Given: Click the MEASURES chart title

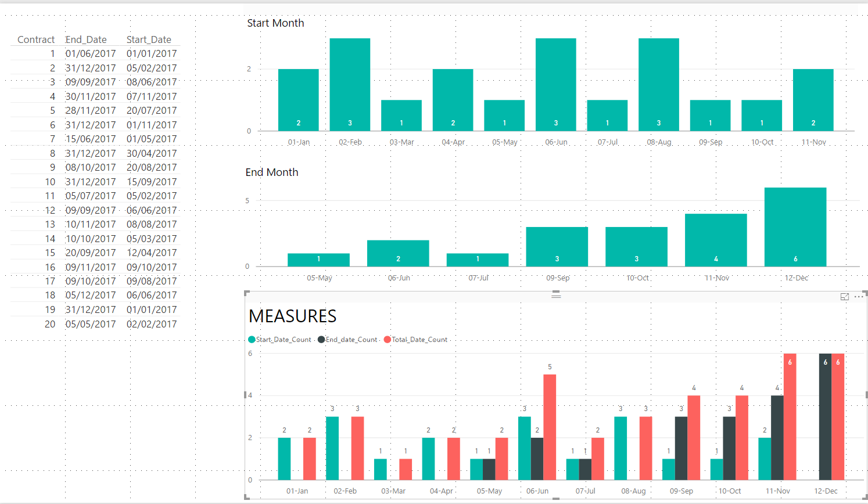Looking at the screenshot, I should point(293,316).
